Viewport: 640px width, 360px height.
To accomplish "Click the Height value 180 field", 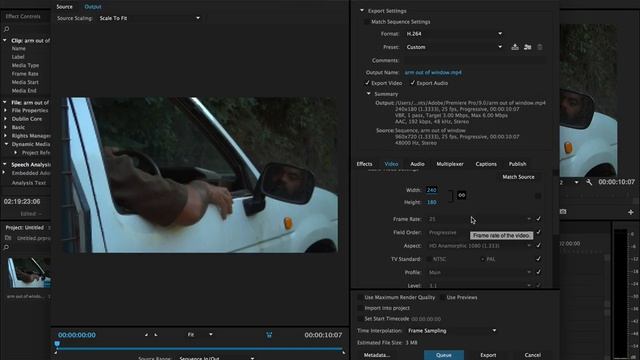I will tap(431, 202).
